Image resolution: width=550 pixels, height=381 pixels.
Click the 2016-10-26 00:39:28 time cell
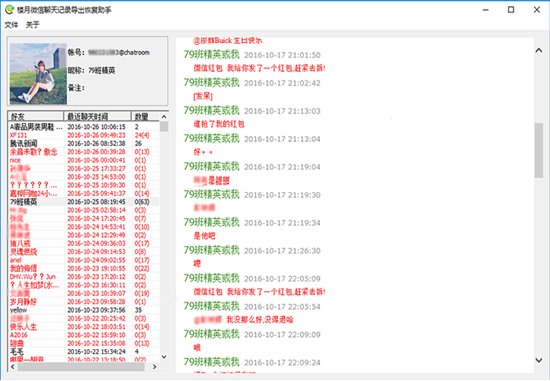point(96,152)
